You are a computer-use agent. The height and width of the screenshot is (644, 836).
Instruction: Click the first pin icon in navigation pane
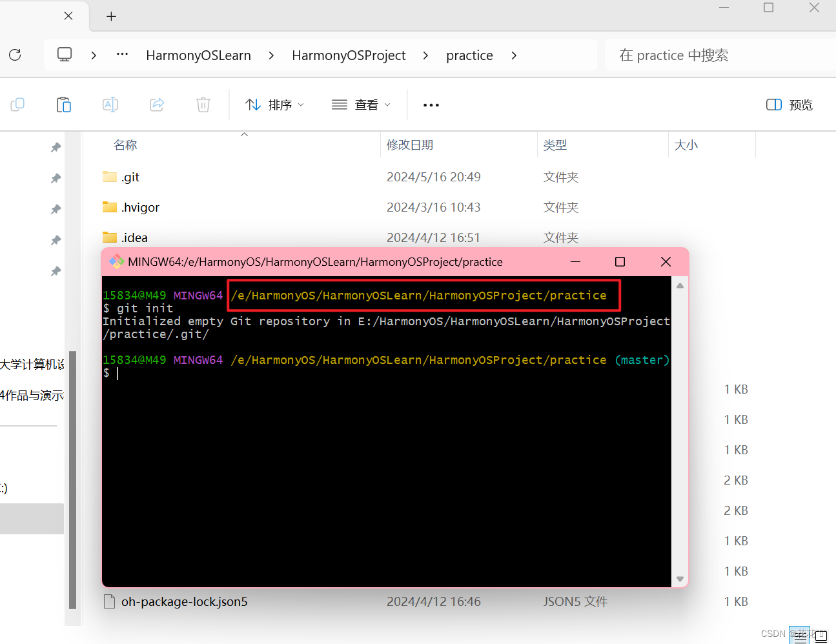[x=56, y=147]
